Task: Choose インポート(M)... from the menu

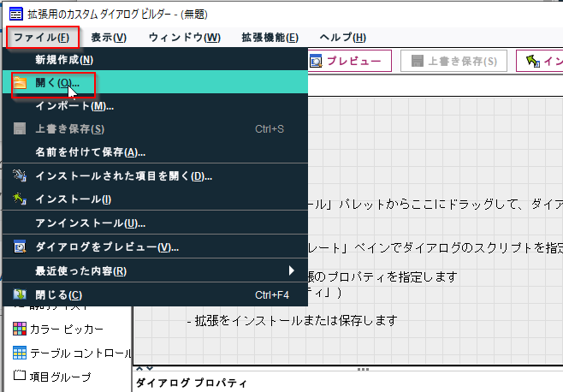Action: [155, 106]
